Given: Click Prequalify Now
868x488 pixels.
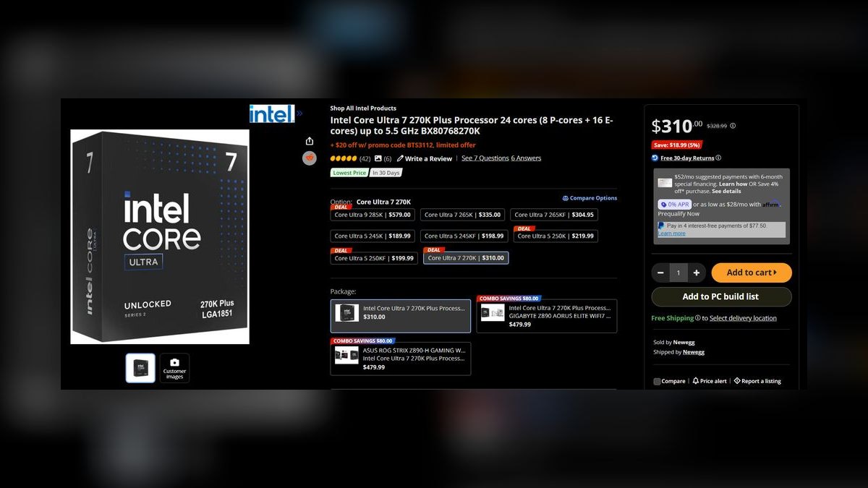Looking at the screenshot, I should click(678, 214).
